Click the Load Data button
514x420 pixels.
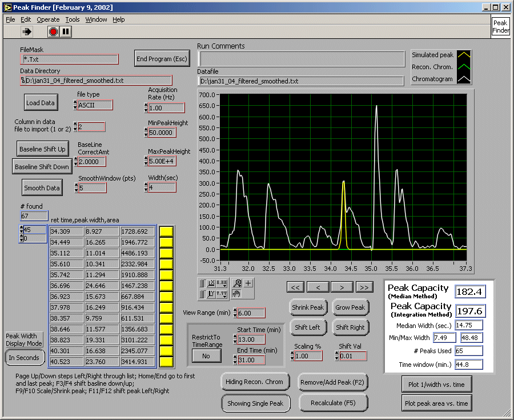41,103
